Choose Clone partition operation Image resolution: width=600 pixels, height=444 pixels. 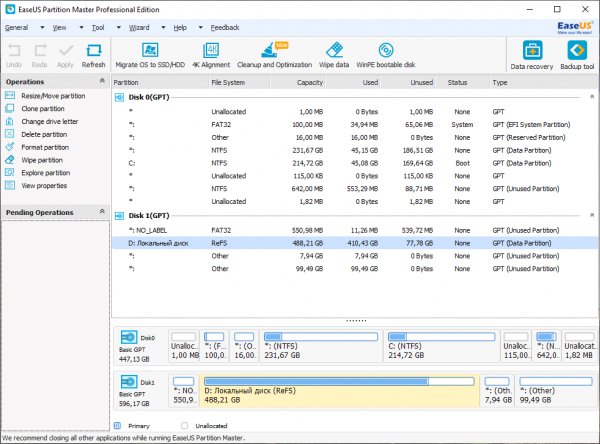tap(43, 109)
